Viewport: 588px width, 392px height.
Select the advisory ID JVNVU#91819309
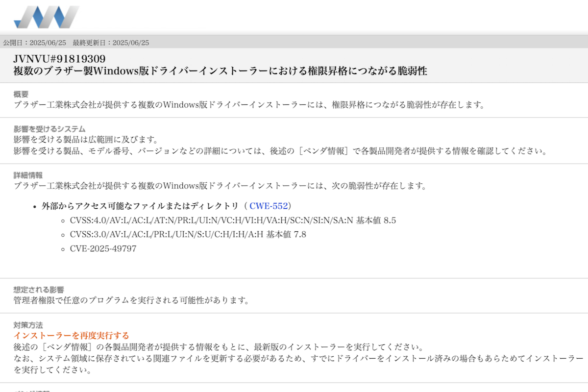click(59, 59)
